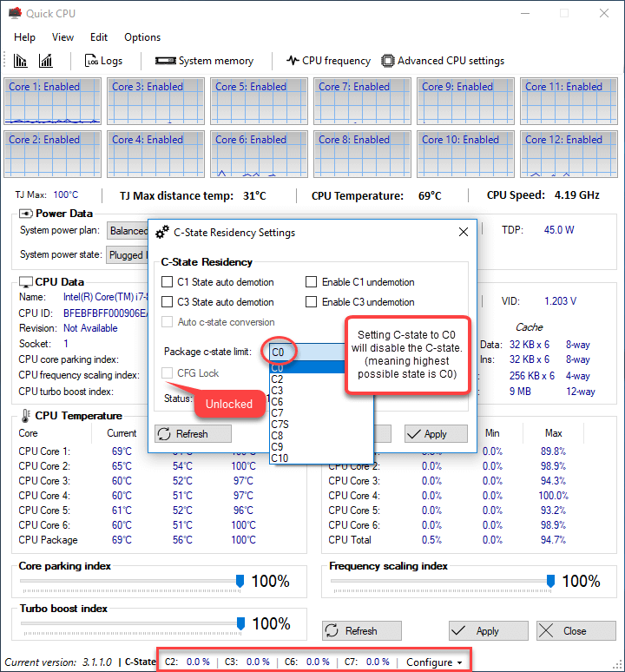Open the System memory tool
This screenshot has height=672, width=625.
pyautogui.click(x=204, y=61)
